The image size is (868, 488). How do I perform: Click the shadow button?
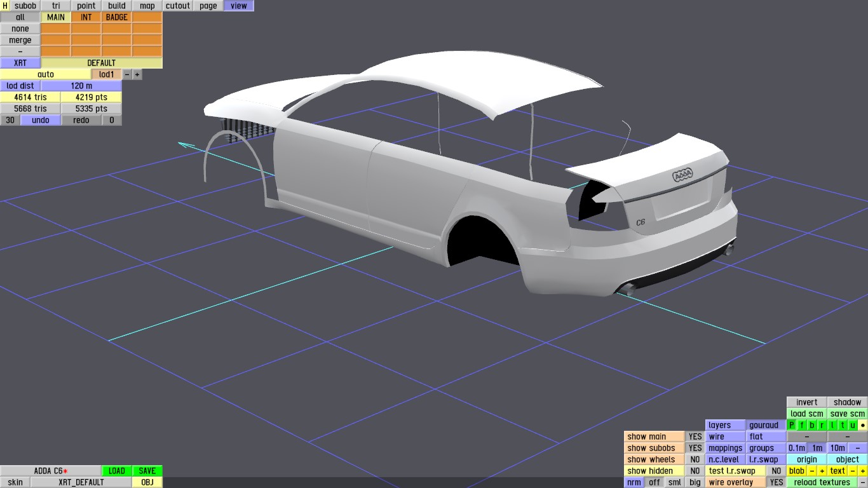coord(848,402)
